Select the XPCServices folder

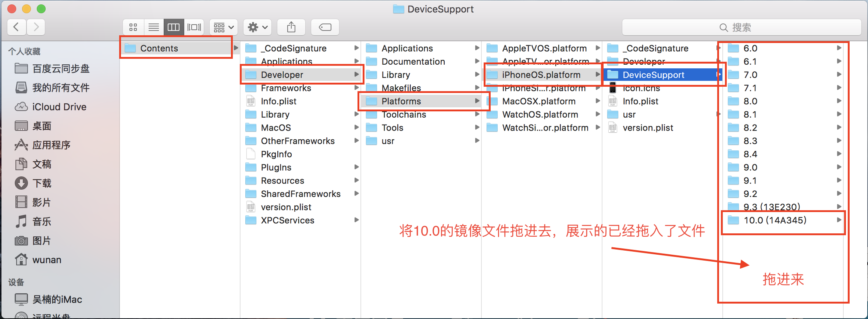pyautogui.click(x=300, y=220)
